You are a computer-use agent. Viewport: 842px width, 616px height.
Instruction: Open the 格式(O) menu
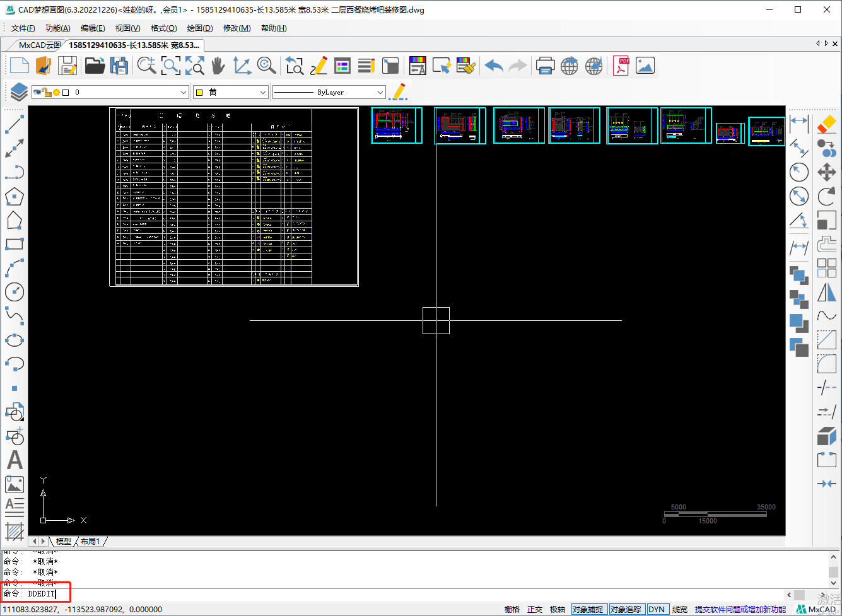[164, 28]
